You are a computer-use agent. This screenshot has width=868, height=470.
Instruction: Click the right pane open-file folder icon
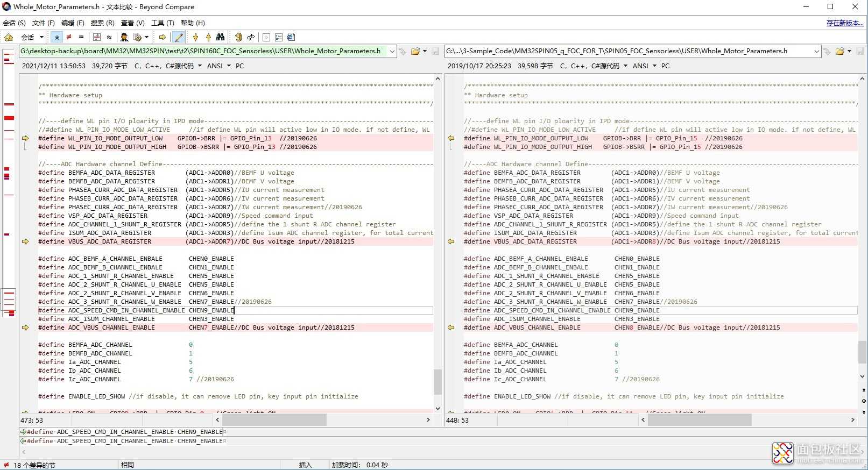[840, 52]
